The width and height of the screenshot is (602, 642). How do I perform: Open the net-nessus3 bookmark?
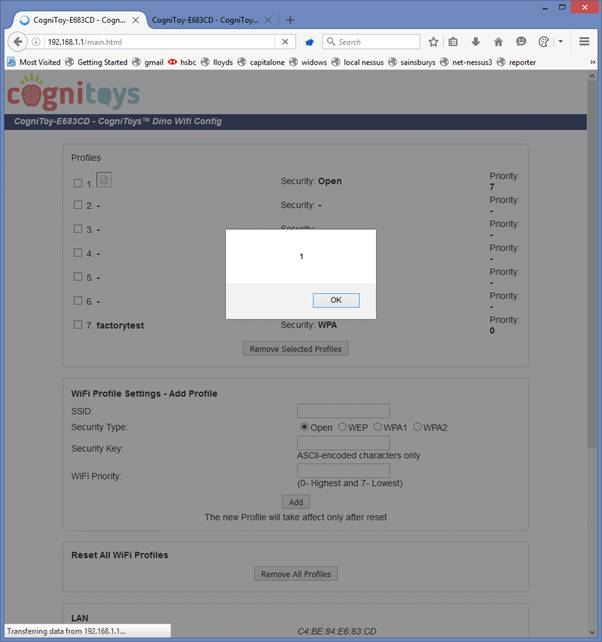466,62
